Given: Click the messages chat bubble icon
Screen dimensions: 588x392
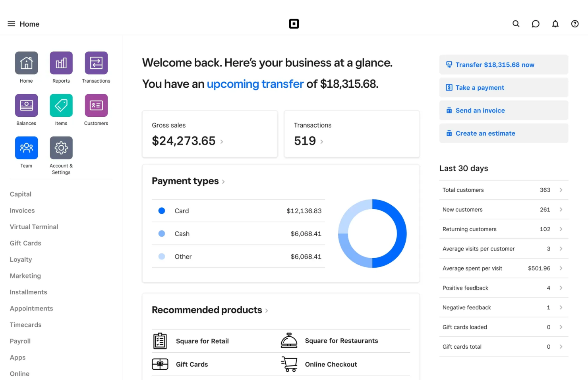Looking at the screenshot, I should pyautogui.click(x=535, y=23).
